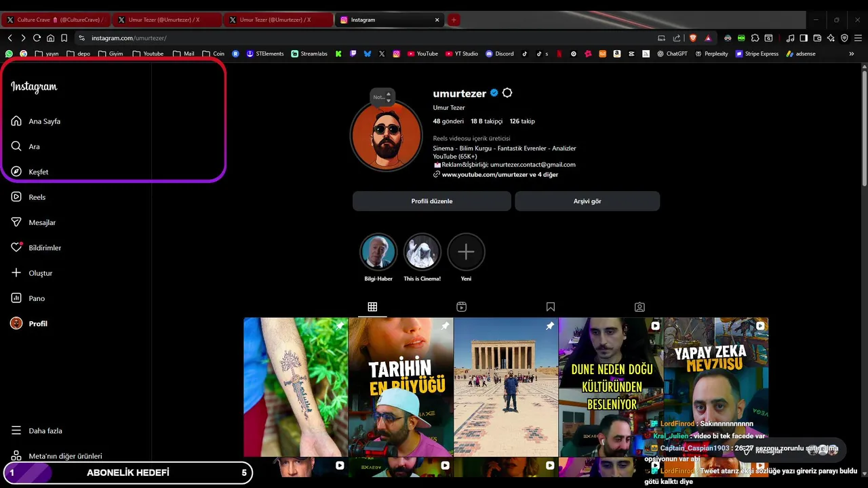Open the Giyim bookmarks folder
The height and width of the screenshot is (488, 868).
111,54
